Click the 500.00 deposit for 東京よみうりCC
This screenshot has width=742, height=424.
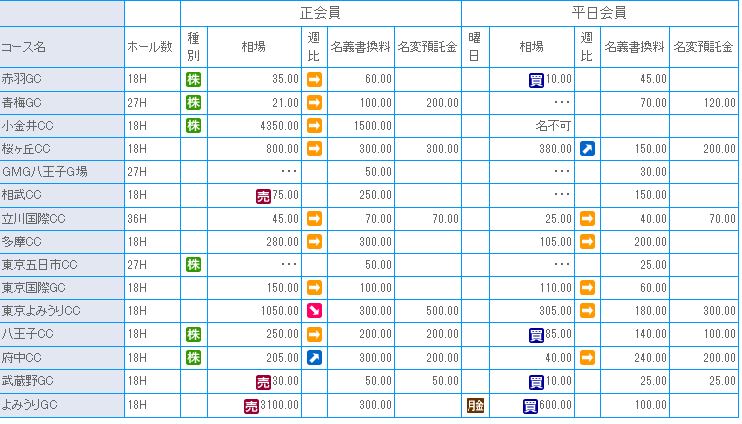(442, 311)
